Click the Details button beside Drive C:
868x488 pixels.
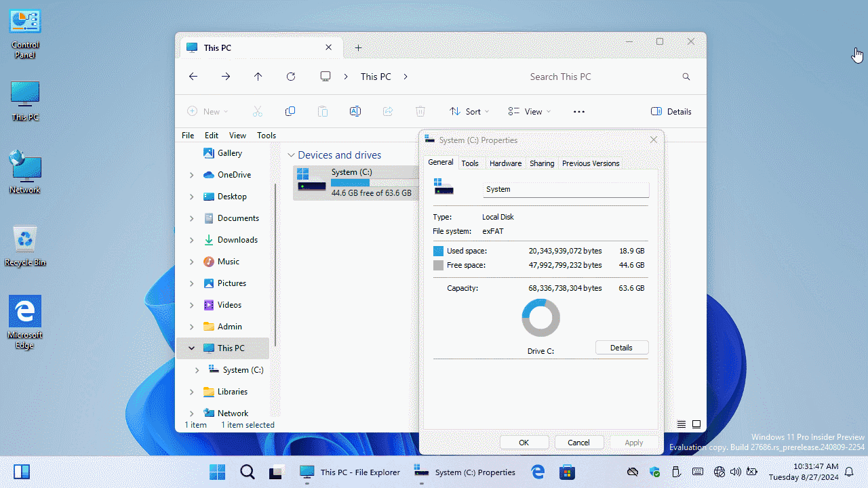point(621,348)
